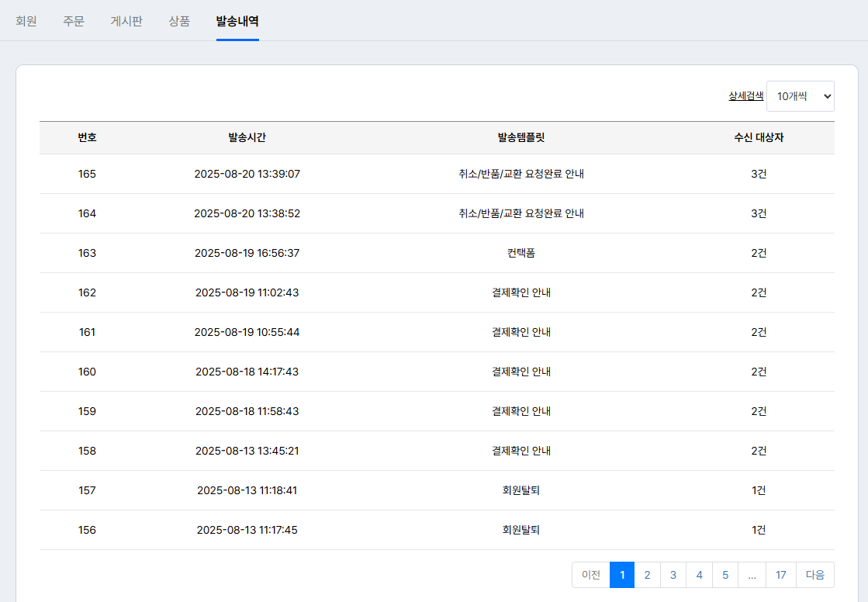Click 회원탈퇴 in row 156
Image resolution: width=868 pixels, height=602 pixels.
[x=521, y=530]
